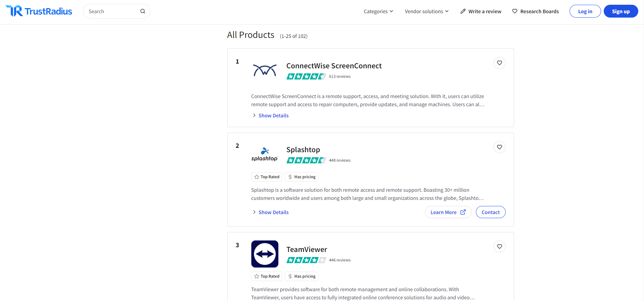644x301 pixels.
Task: Go to Research Boards
Action: pos(535,11)
